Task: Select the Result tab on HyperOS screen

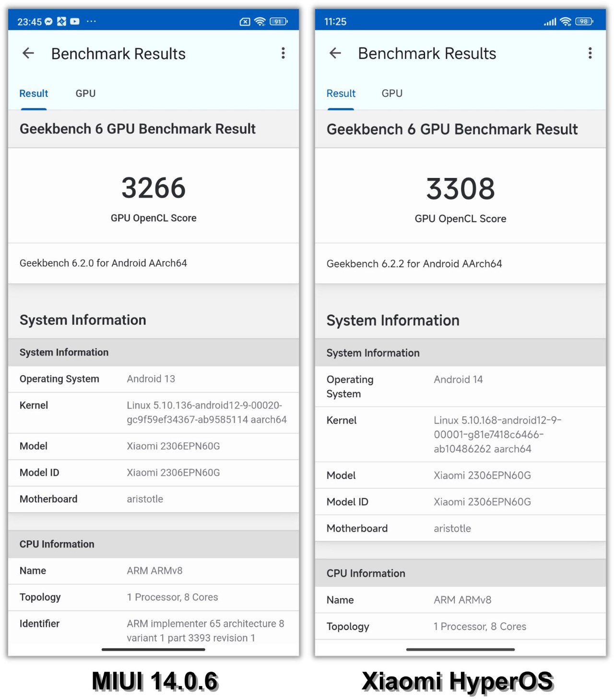Action: [x=341, y=93]
